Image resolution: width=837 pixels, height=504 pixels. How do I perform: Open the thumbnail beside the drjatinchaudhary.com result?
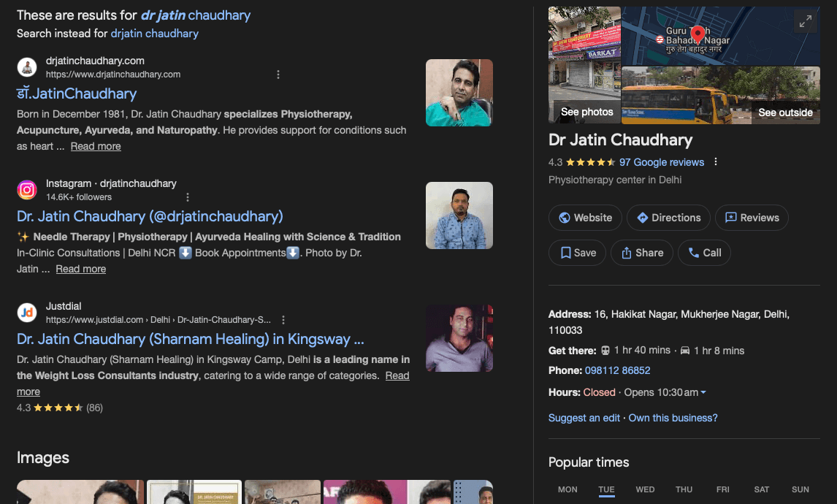pyautogui.click(x=459, y=93)
